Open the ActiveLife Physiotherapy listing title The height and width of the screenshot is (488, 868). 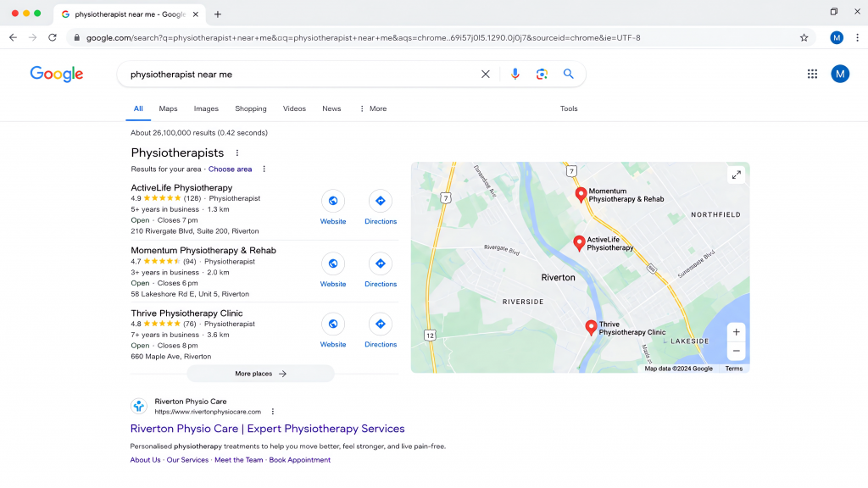point(181,187)
